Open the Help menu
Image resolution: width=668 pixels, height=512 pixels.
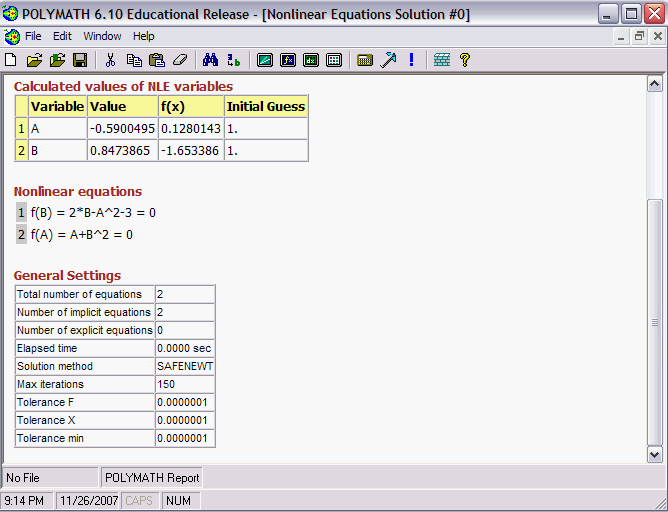point(144,36)
